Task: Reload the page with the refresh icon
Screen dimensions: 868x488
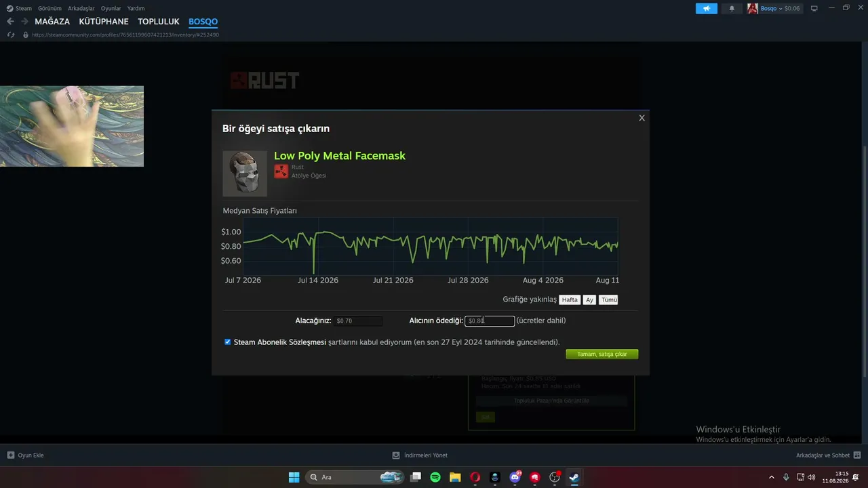Action: click(x=11, y=35)
